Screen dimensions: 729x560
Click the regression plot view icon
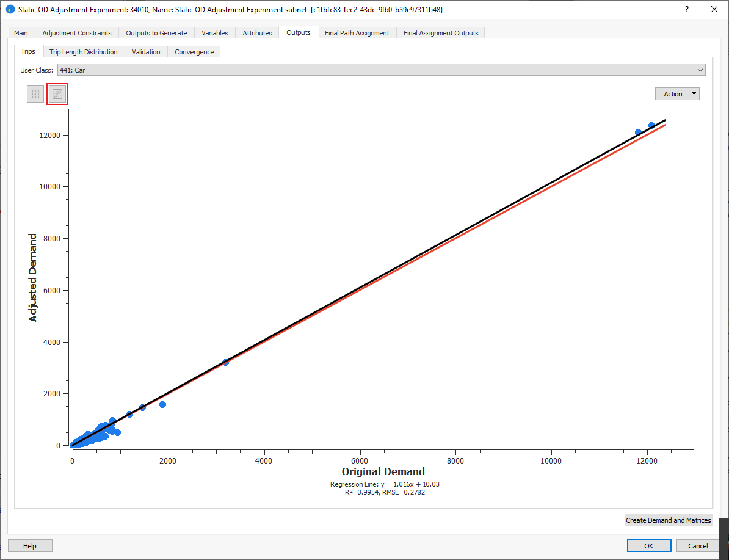click(x=57, y=94)
